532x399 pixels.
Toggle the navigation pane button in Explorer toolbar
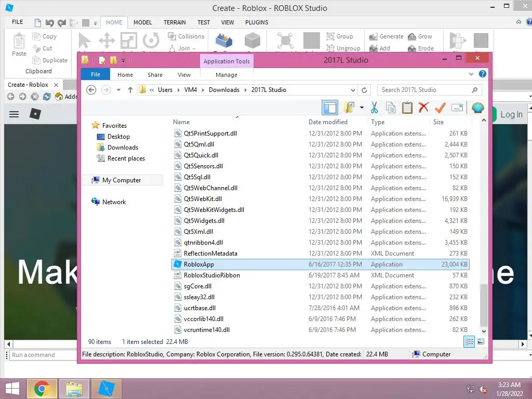[330, 108]
